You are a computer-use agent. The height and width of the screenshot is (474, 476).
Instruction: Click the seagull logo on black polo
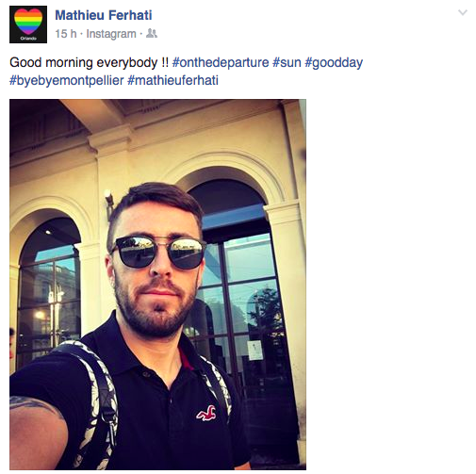[206, 413]
